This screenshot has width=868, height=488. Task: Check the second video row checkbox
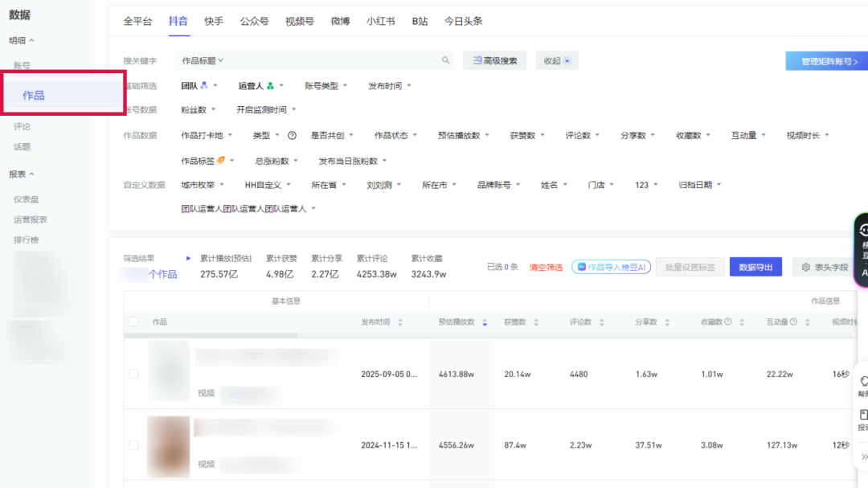pyautogui.click(x=133, y=445)
